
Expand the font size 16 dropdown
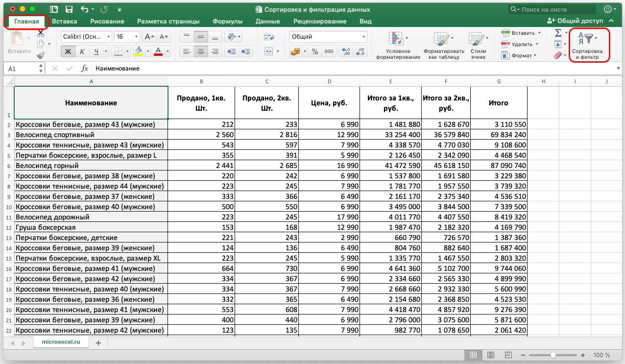[137, 37]
